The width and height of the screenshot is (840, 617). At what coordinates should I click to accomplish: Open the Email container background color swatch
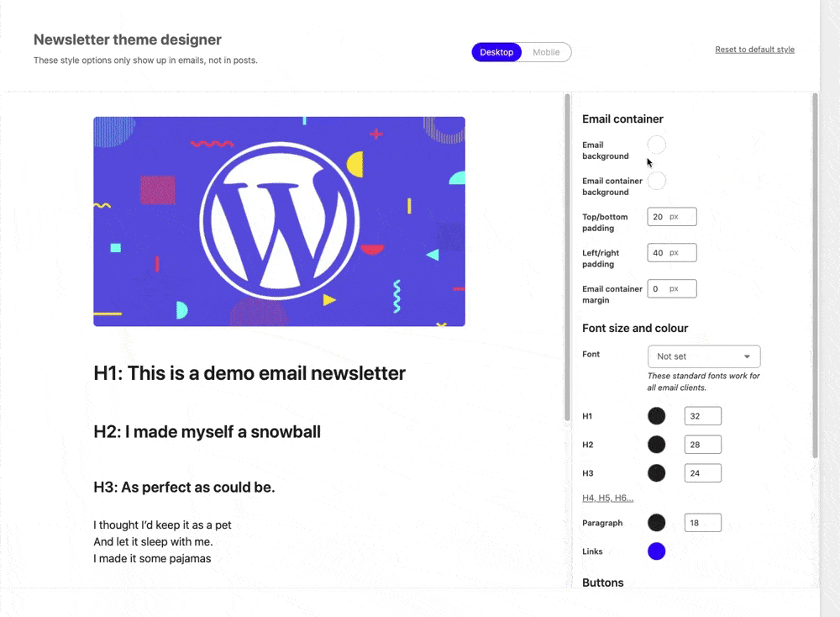pos(656,180)
